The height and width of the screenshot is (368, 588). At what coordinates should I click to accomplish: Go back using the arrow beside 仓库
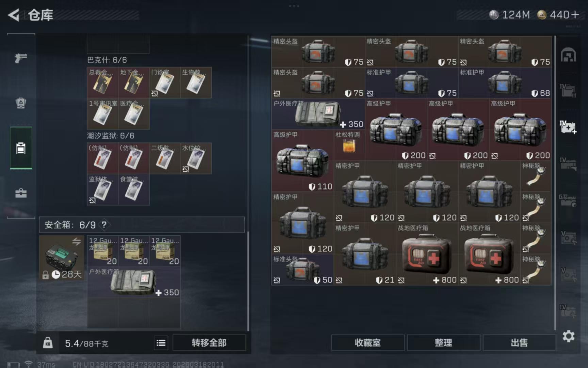point(14,15)
